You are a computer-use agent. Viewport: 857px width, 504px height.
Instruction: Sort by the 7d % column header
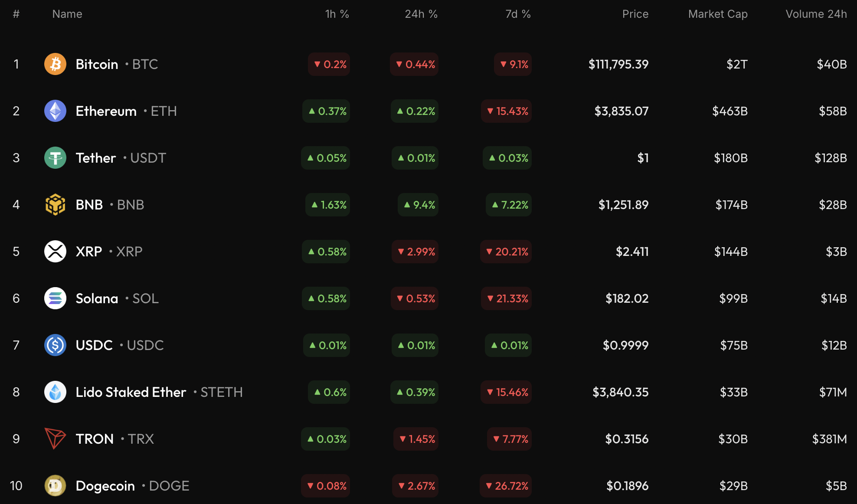518,14
